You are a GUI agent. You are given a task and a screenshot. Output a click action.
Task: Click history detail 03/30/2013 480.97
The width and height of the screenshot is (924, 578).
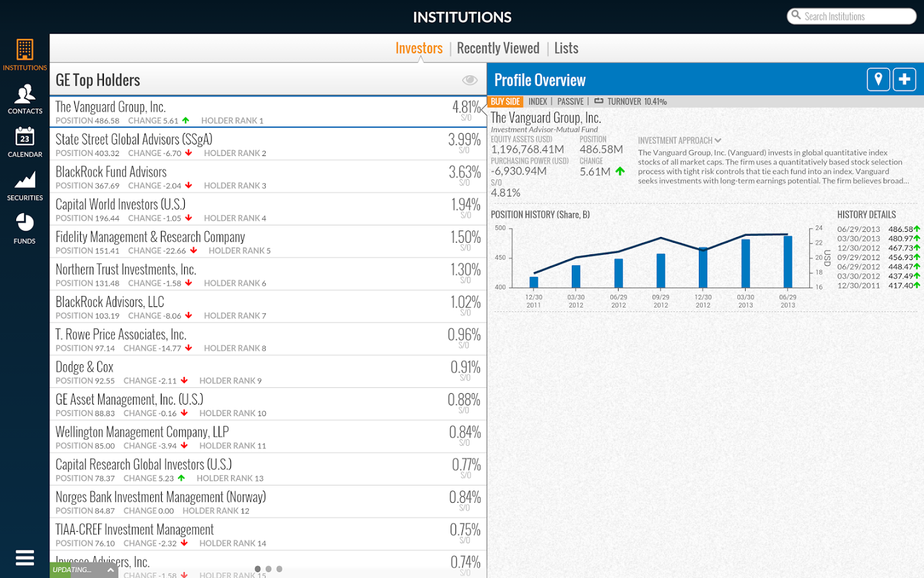878,238
